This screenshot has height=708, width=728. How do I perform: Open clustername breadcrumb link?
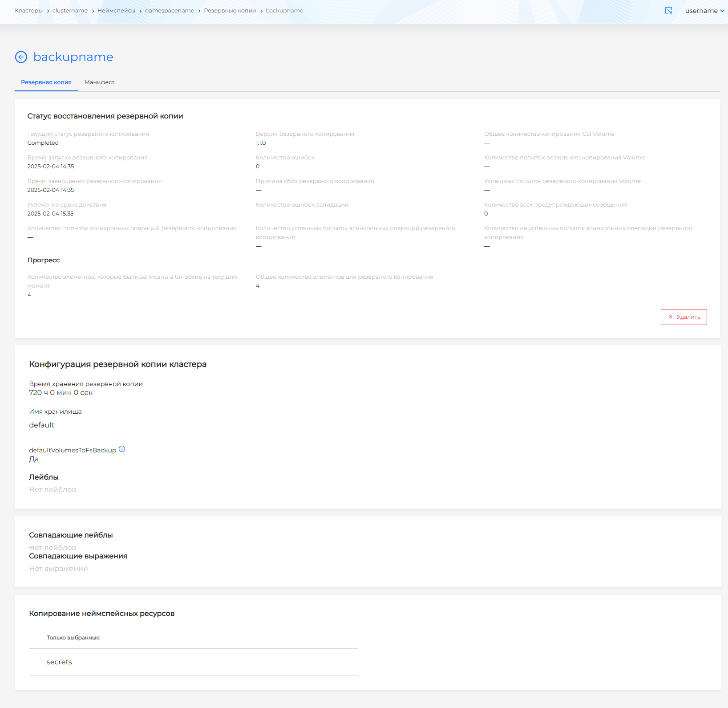click(70, 11)
